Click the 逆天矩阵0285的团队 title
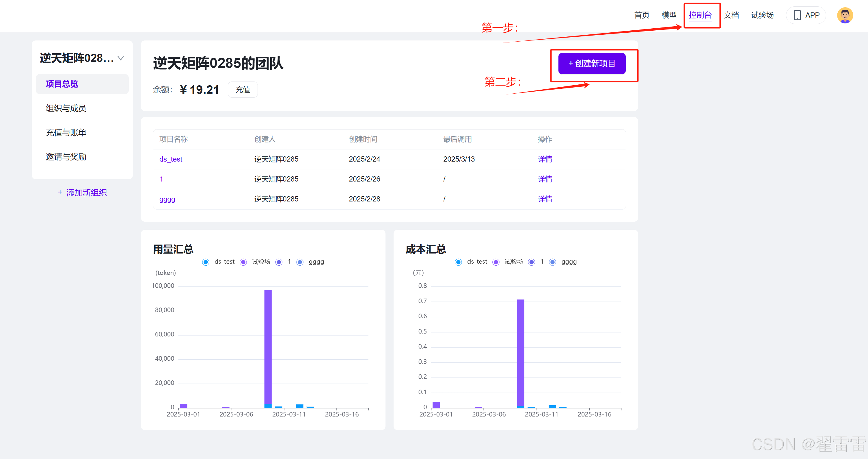This screenshot has height=459, width=868. [x=218, y=63]
